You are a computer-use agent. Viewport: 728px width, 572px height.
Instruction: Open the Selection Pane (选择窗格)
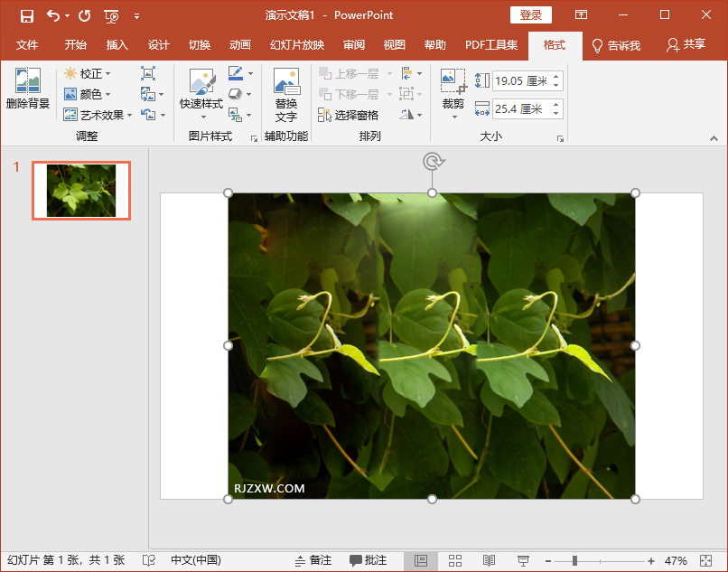348,116
